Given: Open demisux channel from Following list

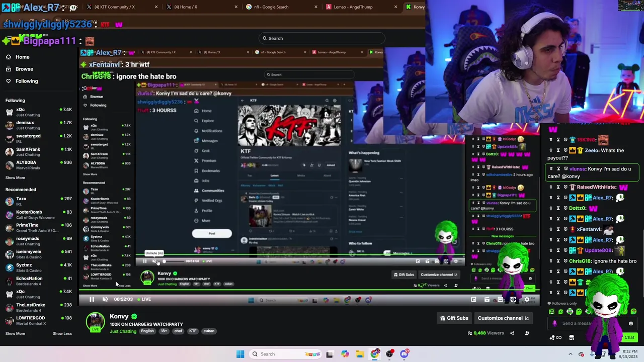Looking at the screenshot, I should (39, 125).
